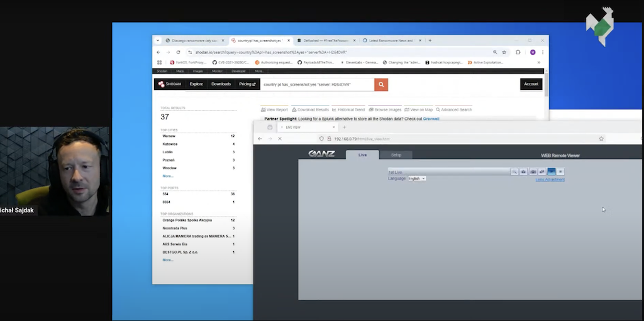Click the stop loading X in Firefox
The width and height of the screenshot is (644, 321).
tap(280, 138)
